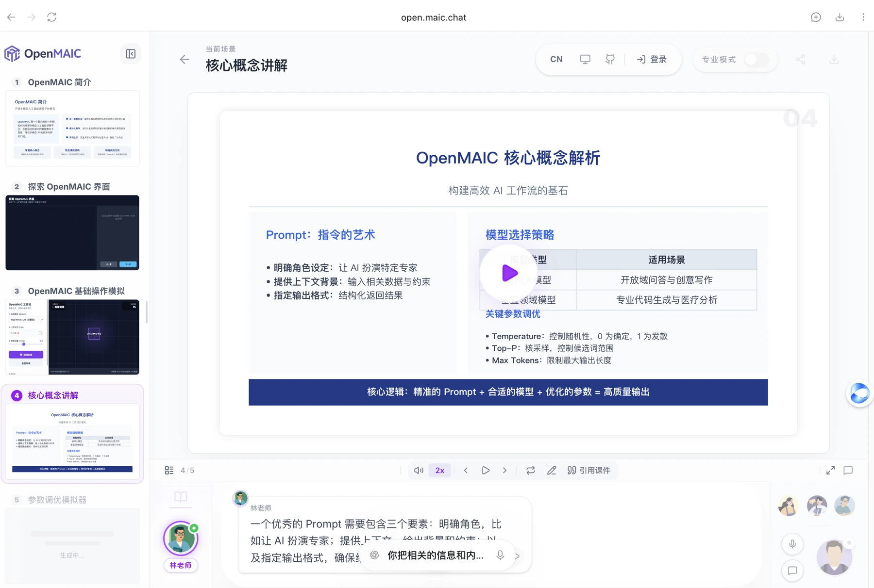Start voice input in the chat box

tap(500, 555)
